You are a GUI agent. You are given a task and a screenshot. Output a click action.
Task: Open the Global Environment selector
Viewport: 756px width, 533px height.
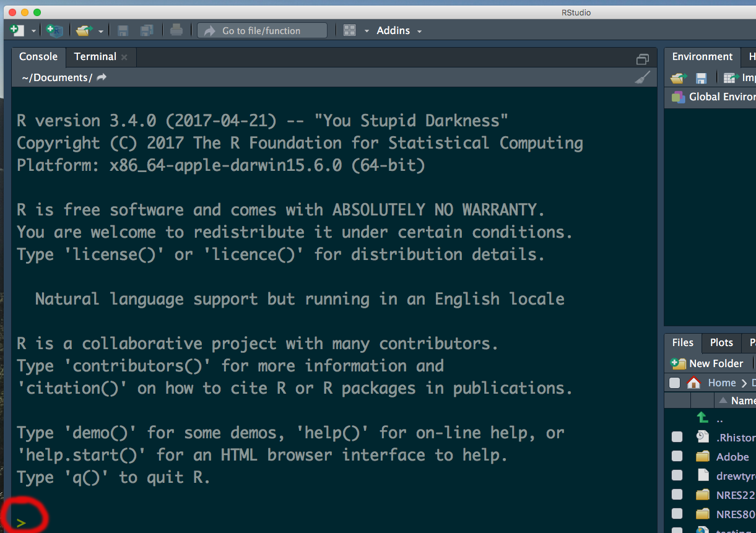(x=713, y=97)
